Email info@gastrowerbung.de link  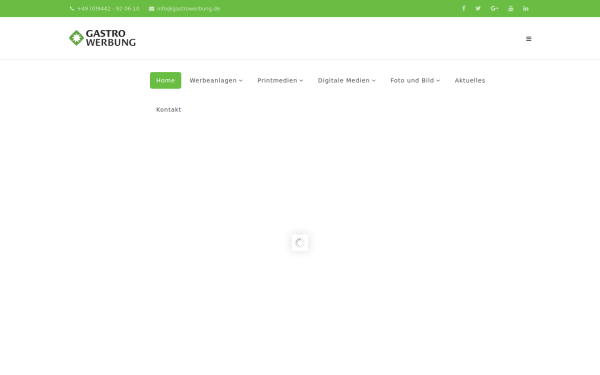[x=188, y=8]
